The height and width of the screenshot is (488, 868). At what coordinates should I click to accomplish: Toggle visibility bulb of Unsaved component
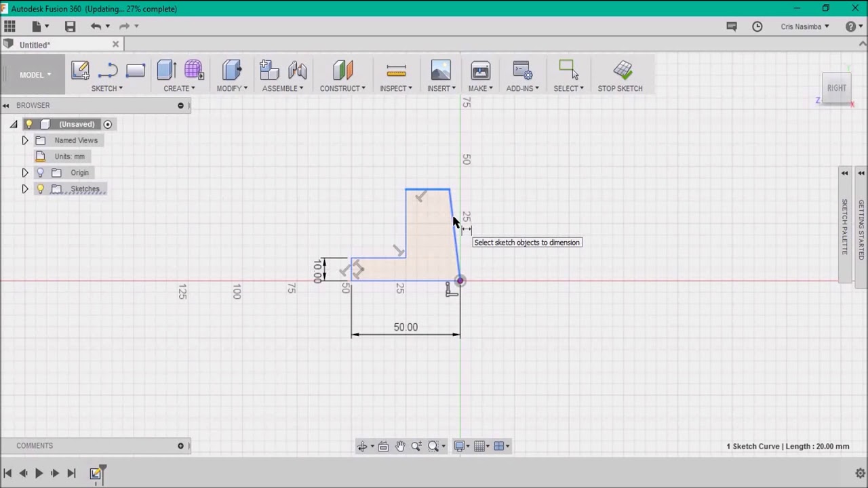pyautogui.click(x=29, y=124)
